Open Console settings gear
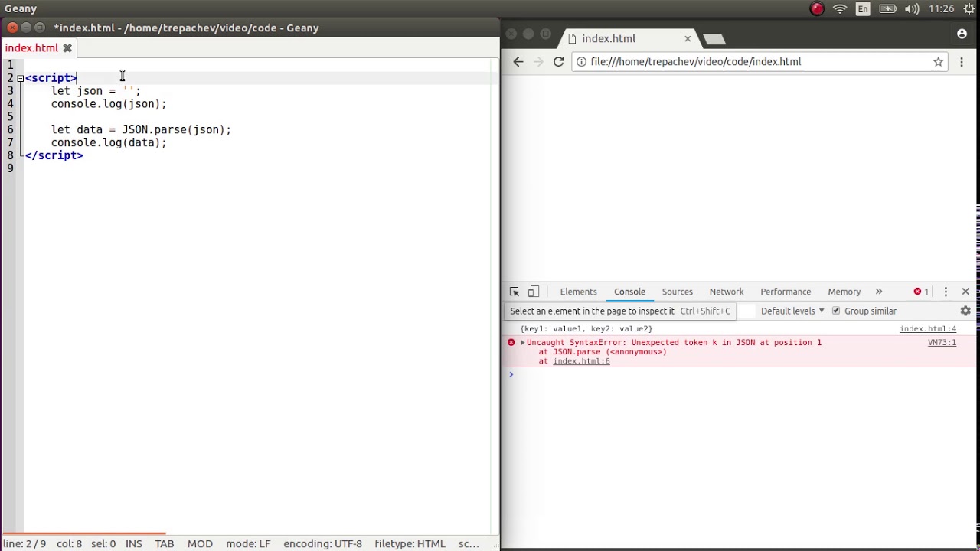 pos(965,311)
